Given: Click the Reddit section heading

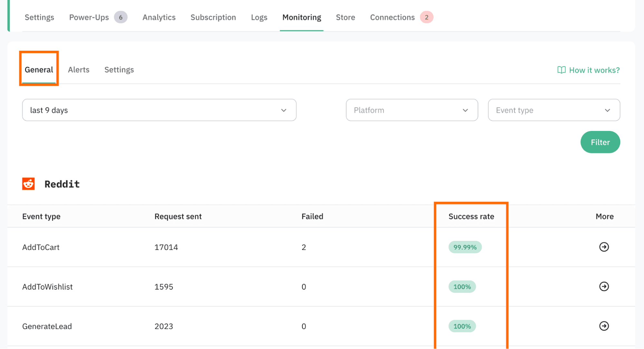Looking at the screenshot, I should (62, 184).
